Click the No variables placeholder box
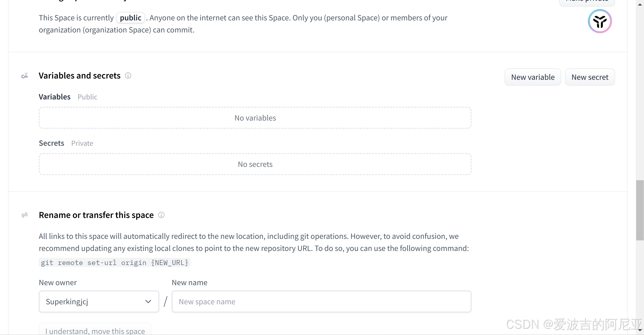The width and height of the screenshot is (644, 335). tap(255, 118)
